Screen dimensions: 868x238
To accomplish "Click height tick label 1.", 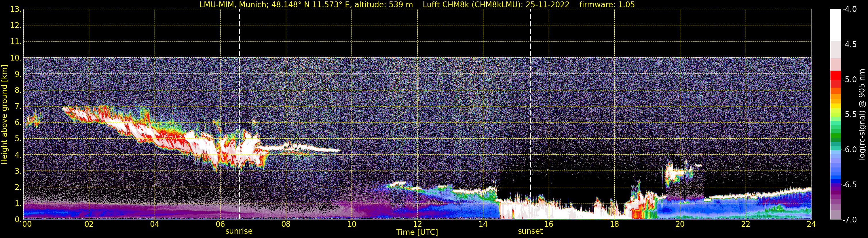I will [18, 204].
